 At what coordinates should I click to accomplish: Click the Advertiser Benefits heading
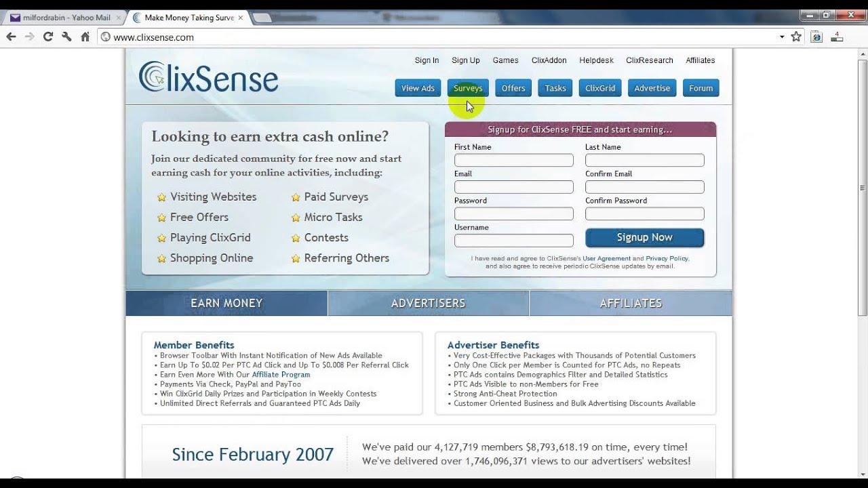pos(493,345)
